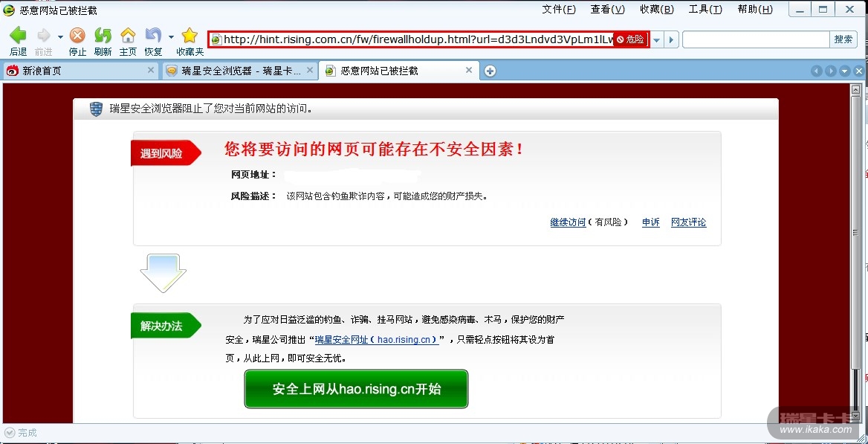Click the 继续访问 link

coord(568,222)
